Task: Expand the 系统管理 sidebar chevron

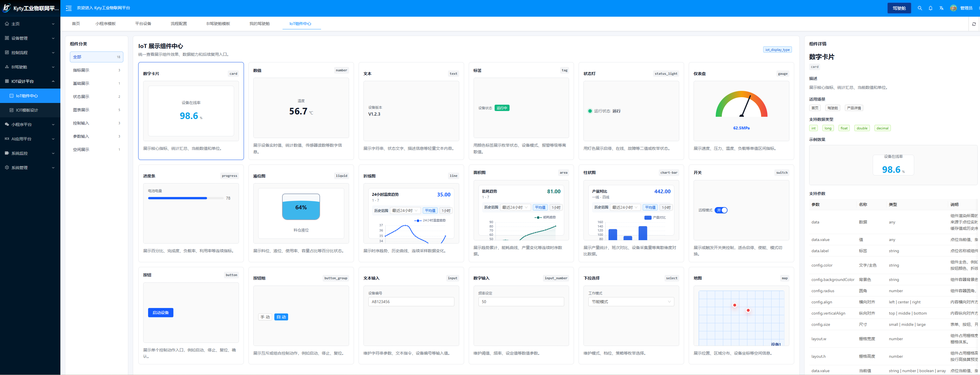Action: click(x=53, y=168)
